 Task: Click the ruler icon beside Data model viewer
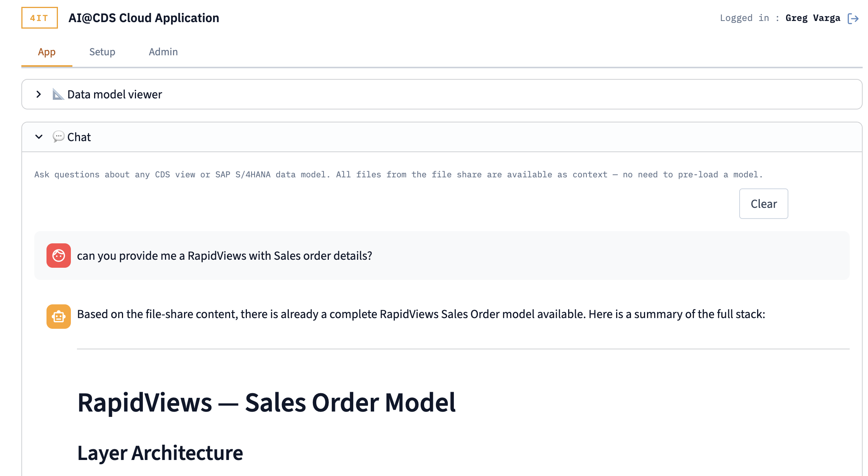58,94
